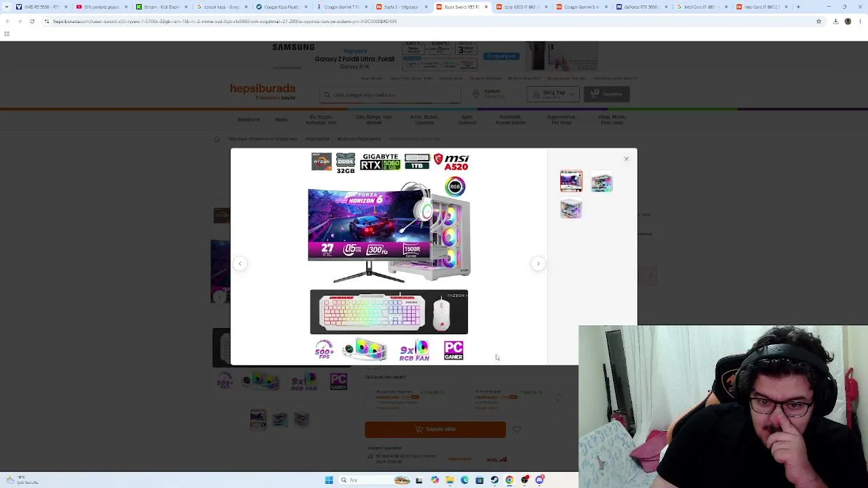868x488 pixels.
Task: Open the Windows Start menu
Action: click(x=329, y=480)
